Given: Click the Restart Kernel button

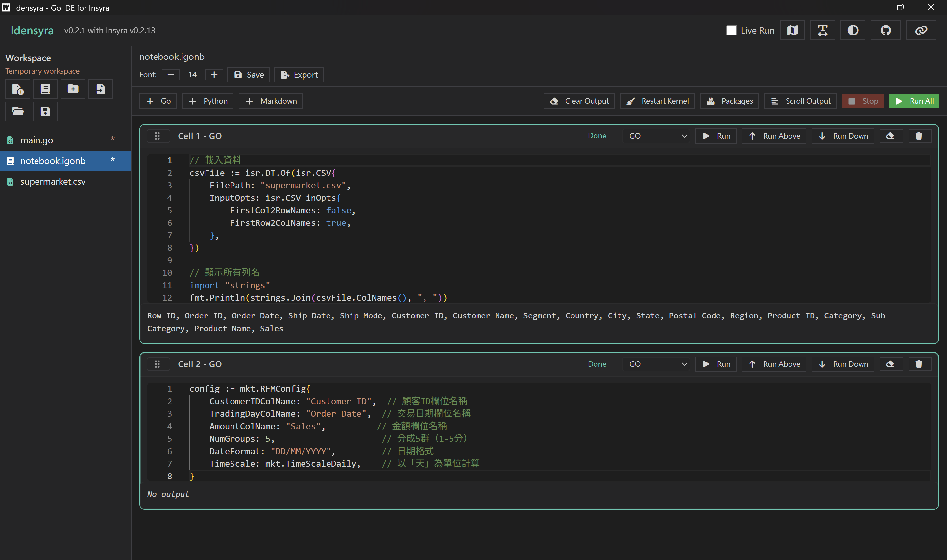Looking at the screenshot, I should pos(657,101).
